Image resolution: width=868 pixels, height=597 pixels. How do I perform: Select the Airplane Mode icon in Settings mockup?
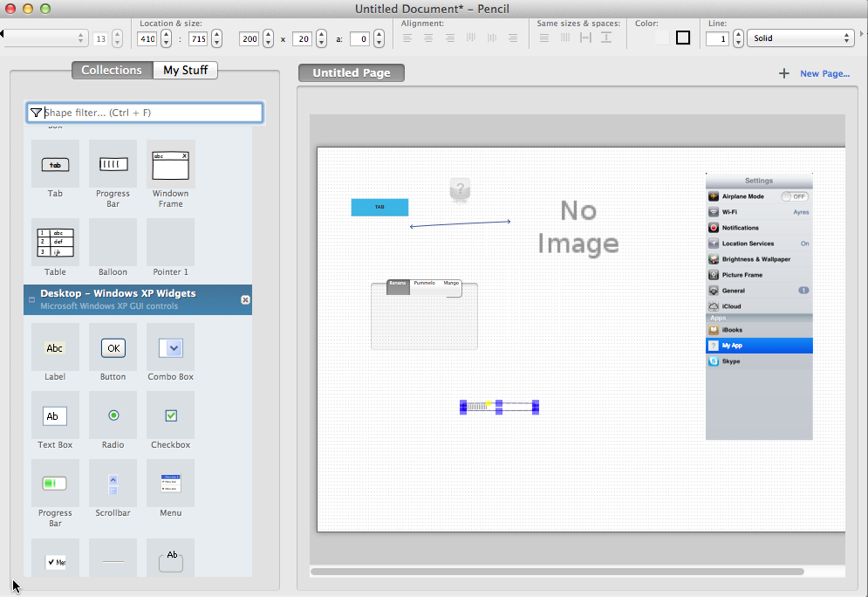tap(714, 196)
